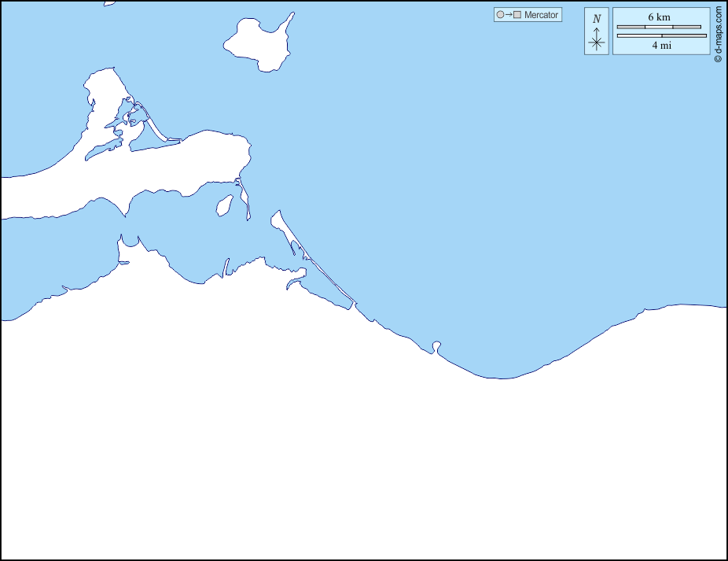Open the d-maps.com credit link
Image resolution: width=728 pixels, height=561 pixels.
(718, 31)
